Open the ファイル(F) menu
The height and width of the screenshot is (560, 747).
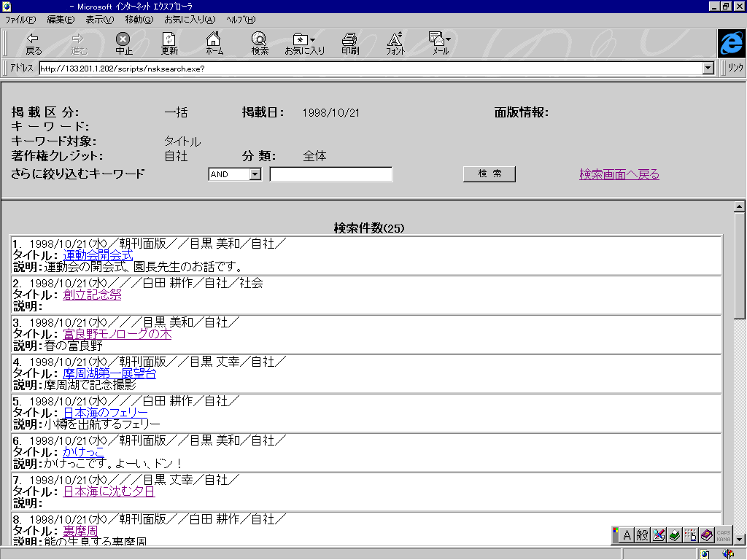tap(20, 20)
